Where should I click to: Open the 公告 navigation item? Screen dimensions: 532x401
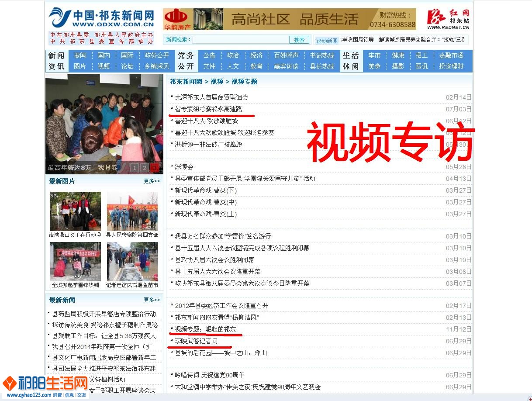coord(209,55)
